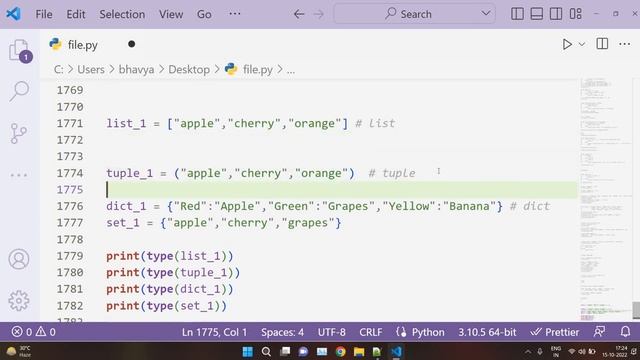Open the notifications bell
The image size is (640, 360).
point(625,332)
